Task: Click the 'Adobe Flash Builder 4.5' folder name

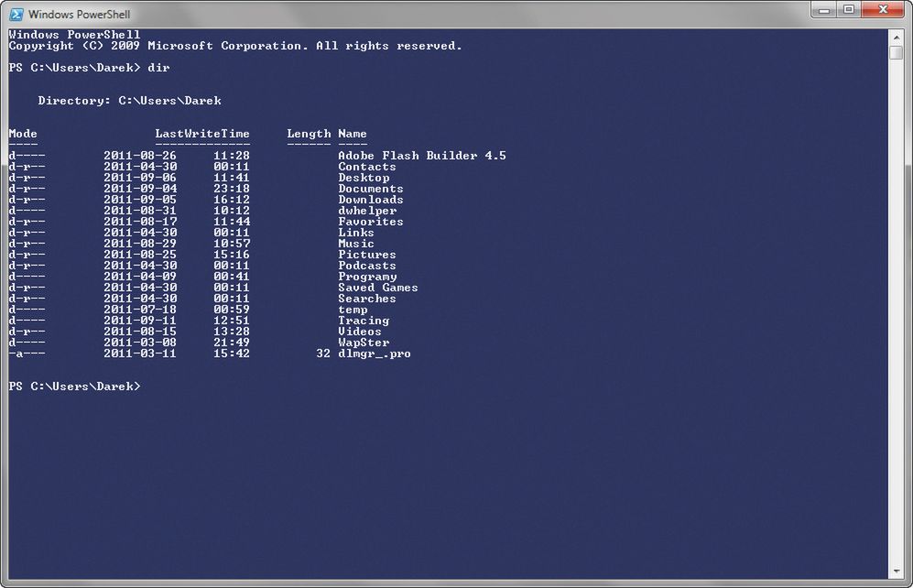Action: [421, 156]
